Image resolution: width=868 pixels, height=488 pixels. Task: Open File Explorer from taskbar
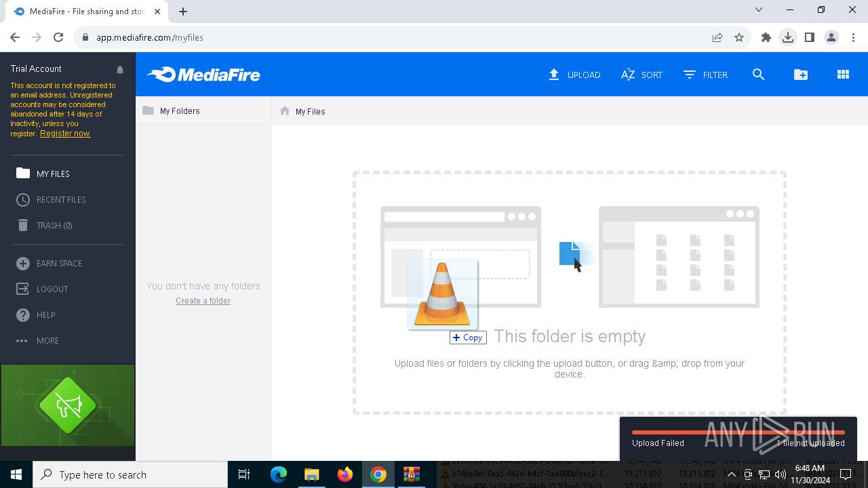click(x=311, y=474)
